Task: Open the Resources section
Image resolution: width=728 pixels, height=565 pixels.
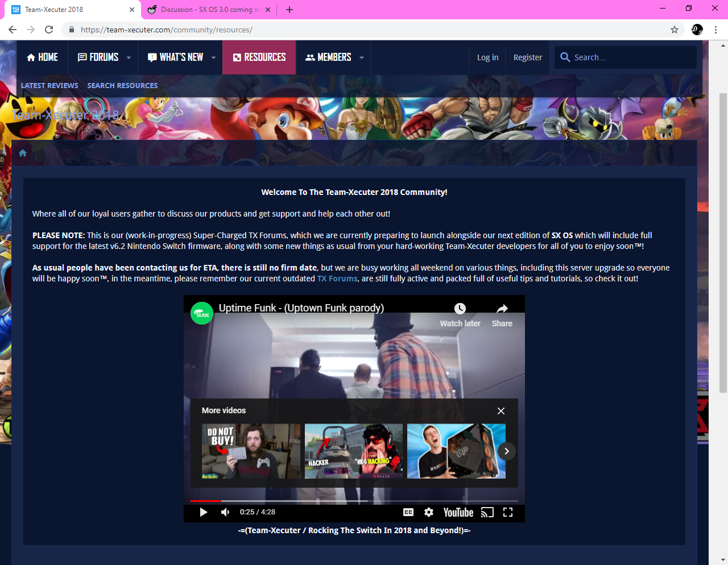Action: click(259, 57)
